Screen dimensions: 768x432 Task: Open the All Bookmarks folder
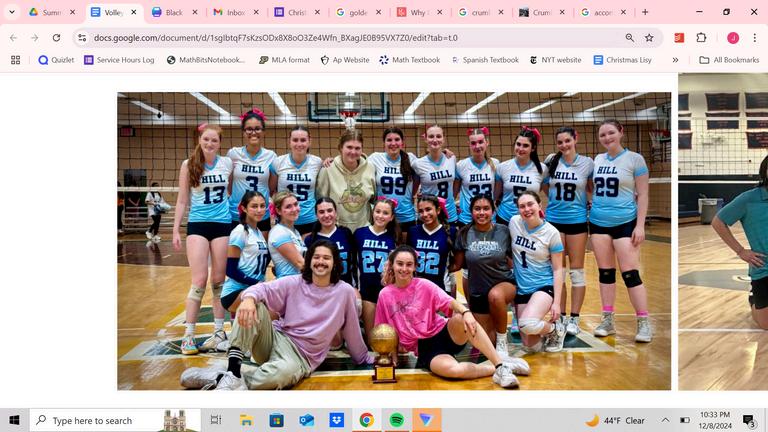(729, 60)
